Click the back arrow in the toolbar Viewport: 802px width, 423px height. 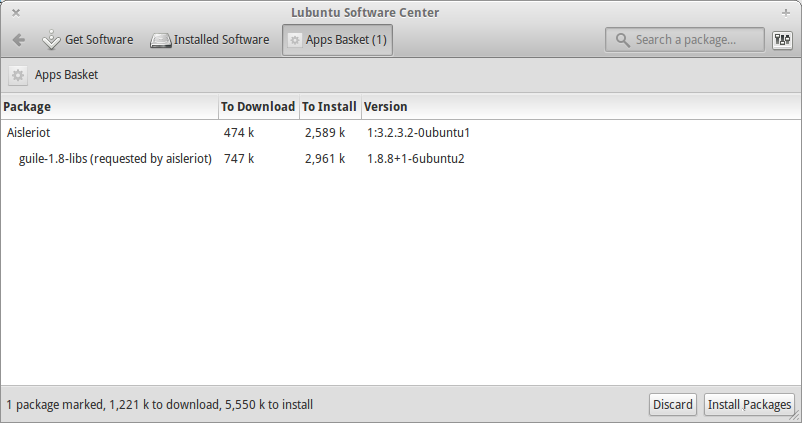coord(19,40)
